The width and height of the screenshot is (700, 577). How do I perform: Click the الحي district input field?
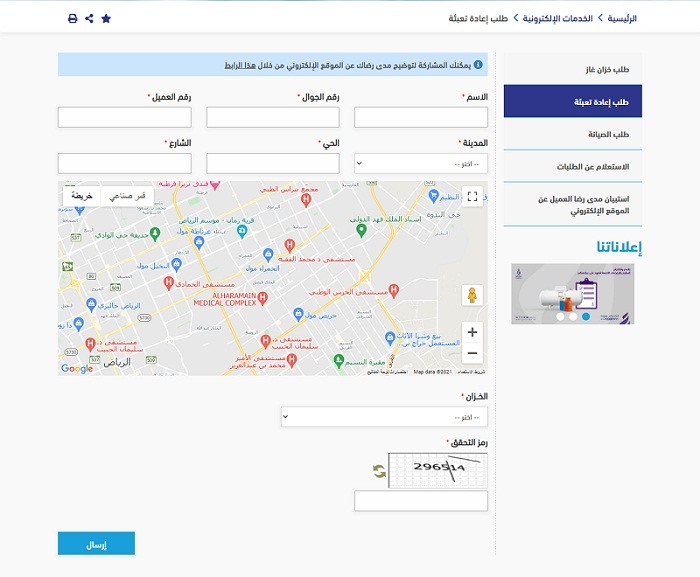pos(273,163)
